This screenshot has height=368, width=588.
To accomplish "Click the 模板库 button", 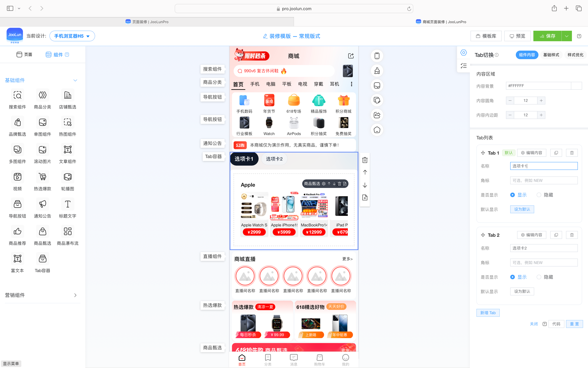I will point(486,36).
